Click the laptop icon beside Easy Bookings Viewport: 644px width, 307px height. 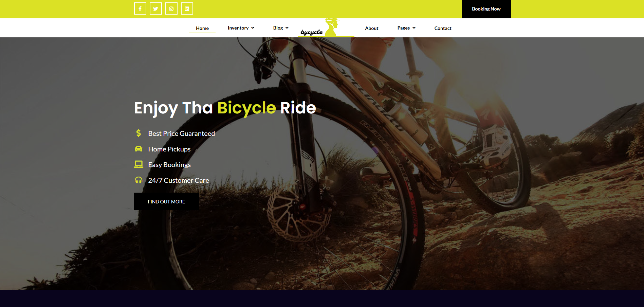(139, 164)
